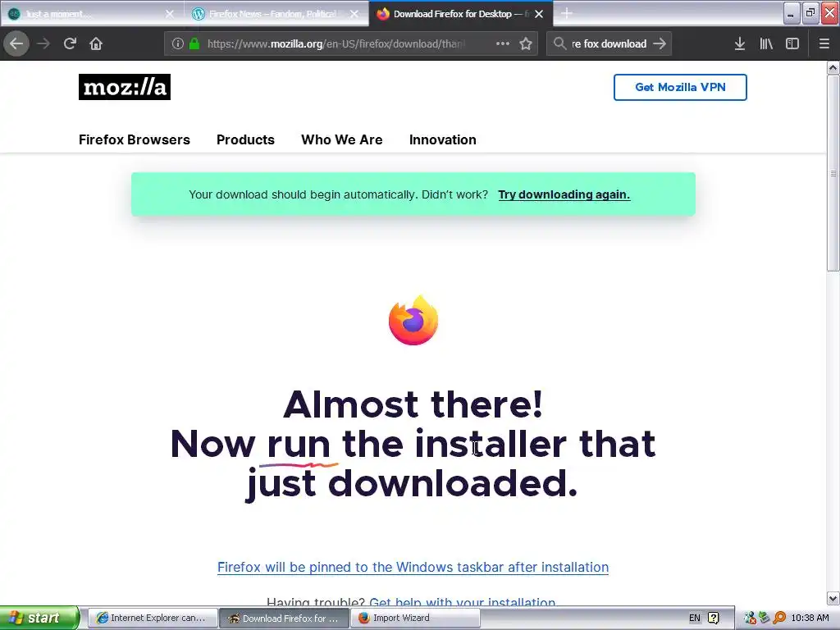Open Get help with your installation link
840x630 pixels.
[x=463, y=602]
